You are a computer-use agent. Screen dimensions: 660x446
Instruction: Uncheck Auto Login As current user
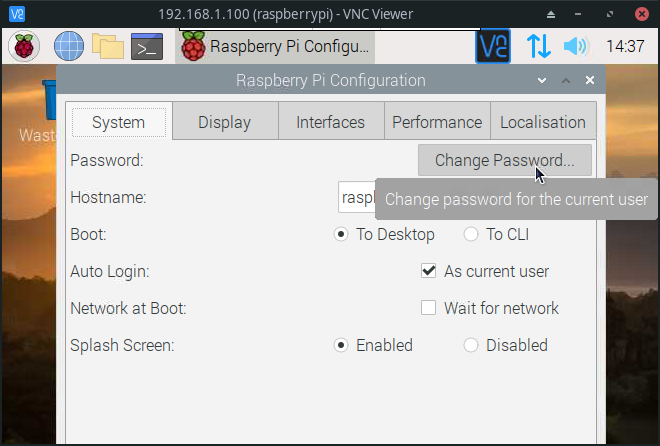[428, 271]
